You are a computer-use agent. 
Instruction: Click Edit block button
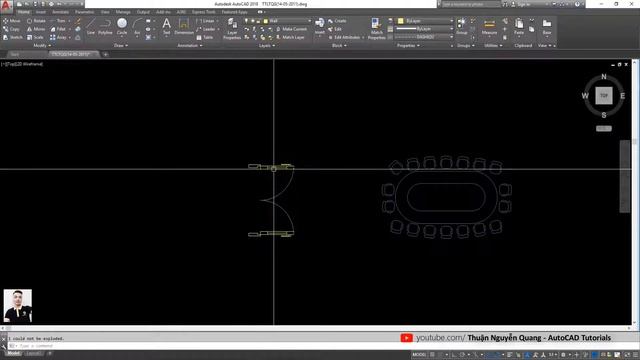point(335,29)
